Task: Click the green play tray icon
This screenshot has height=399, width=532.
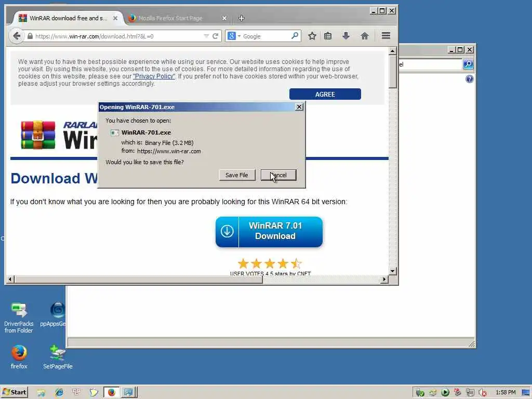Action: click(x=445, y=393)
